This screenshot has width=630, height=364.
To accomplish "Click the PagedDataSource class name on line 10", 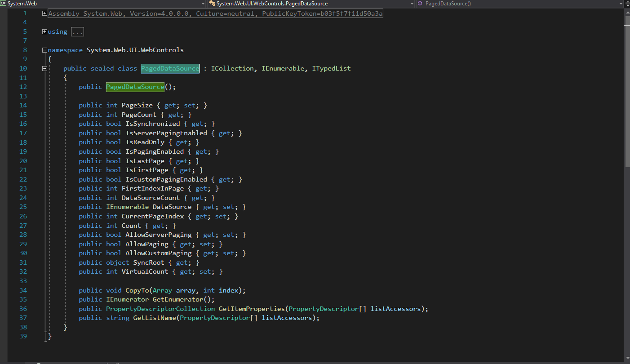I will 170,68.
